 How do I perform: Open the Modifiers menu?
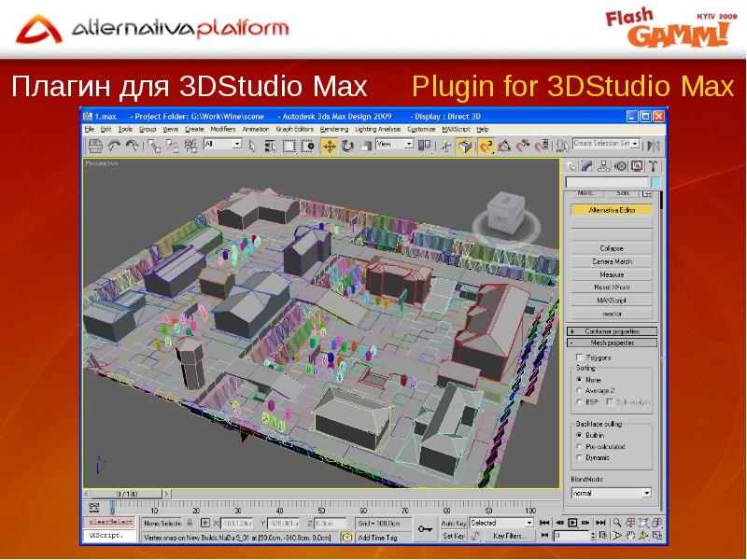click(223, 129)
